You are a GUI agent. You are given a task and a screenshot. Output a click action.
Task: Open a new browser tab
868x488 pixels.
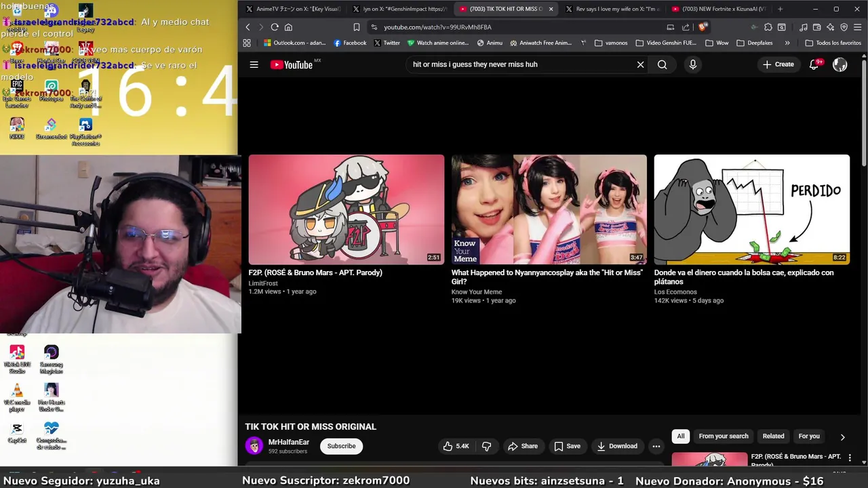(x=780, y=9)
